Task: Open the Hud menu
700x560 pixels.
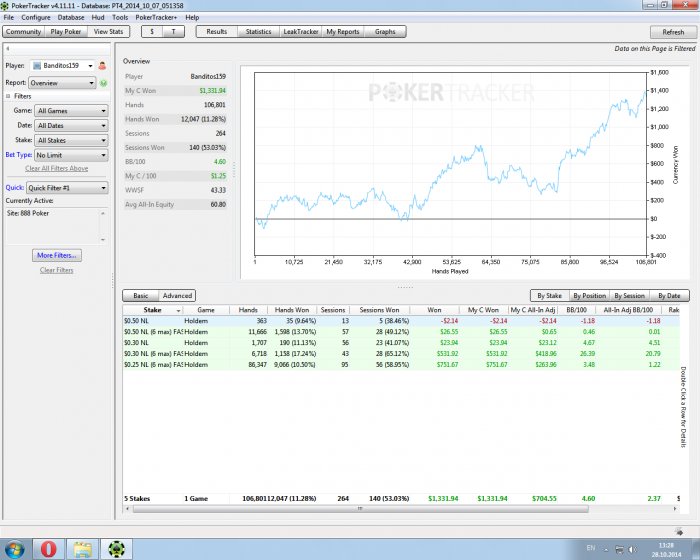Action: 95,17
